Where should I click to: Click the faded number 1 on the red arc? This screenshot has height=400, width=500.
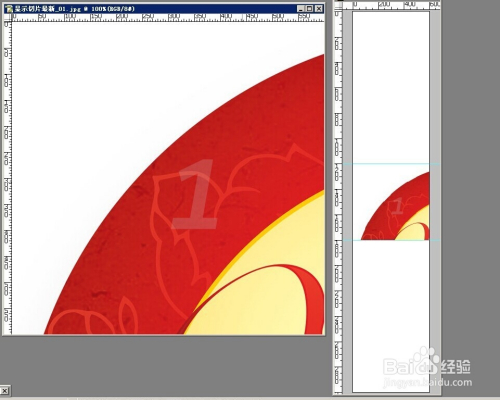click(x=196, y=195)
